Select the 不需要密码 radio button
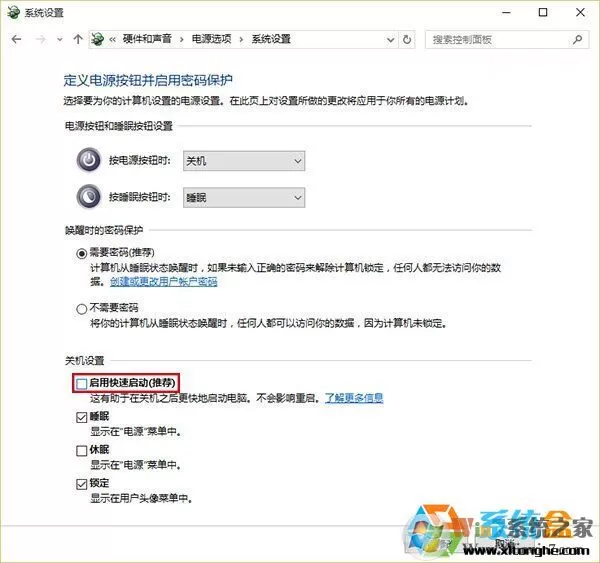This screenshot has width=600, height=563. pyautogui.click(x=82, y=309)
